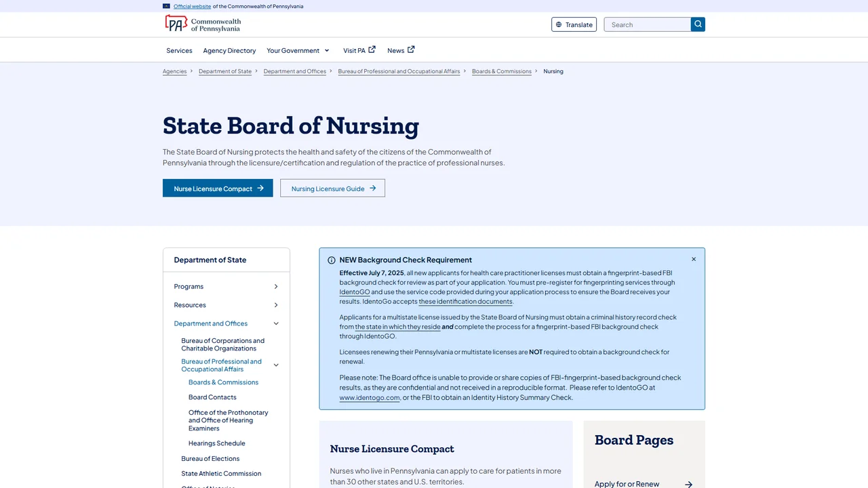Image resolution: width=868 pixels, height=488 pixels.
Task: Click the external link icon beside Visit PA
Action: (372, 49)
